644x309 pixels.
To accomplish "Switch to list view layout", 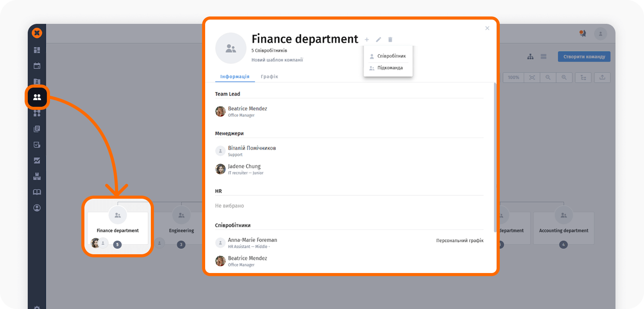I will (x=544, y=57).
